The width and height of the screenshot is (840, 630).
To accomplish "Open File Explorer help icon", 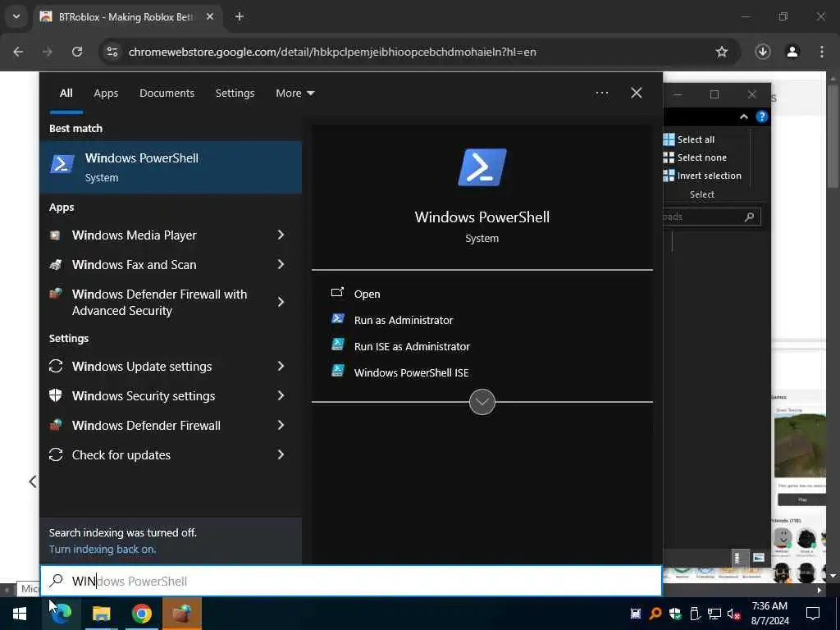I will pyautogui.click(x=762, y=116).
